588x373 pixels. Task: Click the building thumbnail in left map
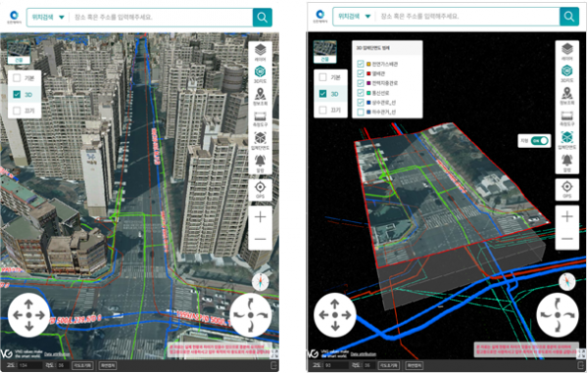tap(19, 53)
